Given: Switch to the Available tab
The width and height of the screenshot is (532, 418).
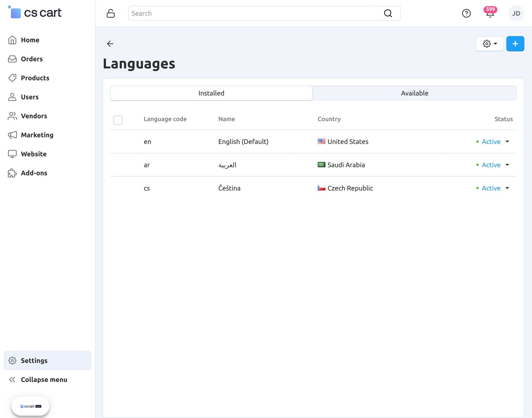Looking at the screenshot, I should [x=414, y=93].
